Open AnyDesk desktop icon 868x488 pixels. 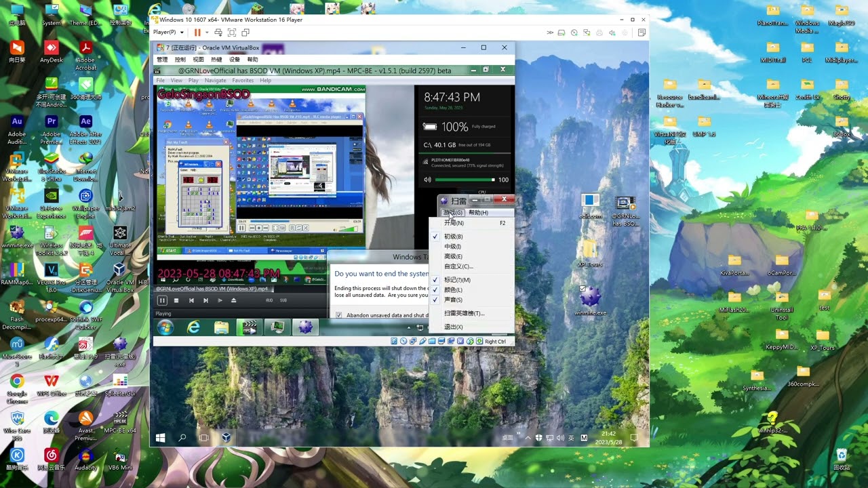[x=52, y=52]
